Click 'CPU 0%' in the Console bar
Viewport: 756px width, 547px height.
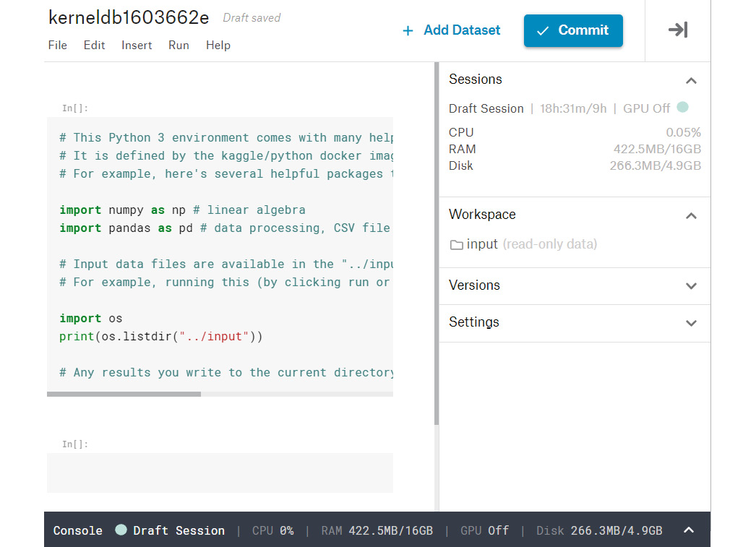(x=273, y=530)
